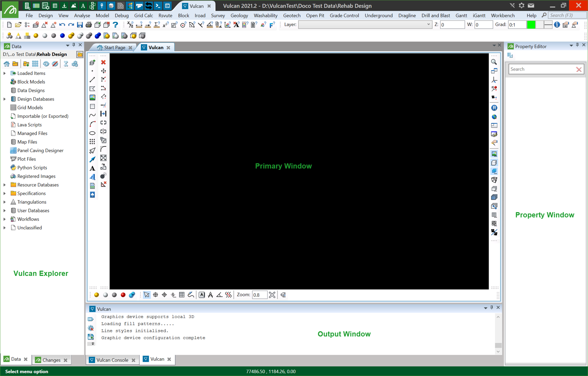
Task: Switch to the Start Page tab
Action: tap(114, 48)
